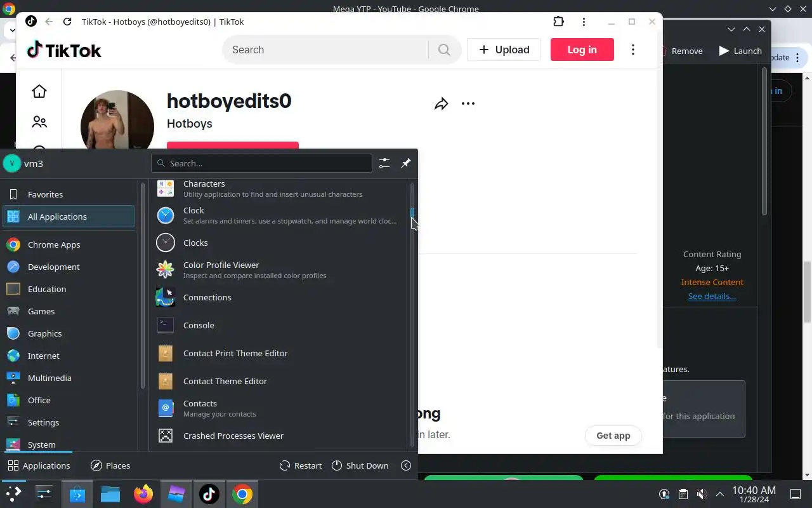Reload the TikTok window page
This screenshot has height=508, width=812.
point(67,22)
